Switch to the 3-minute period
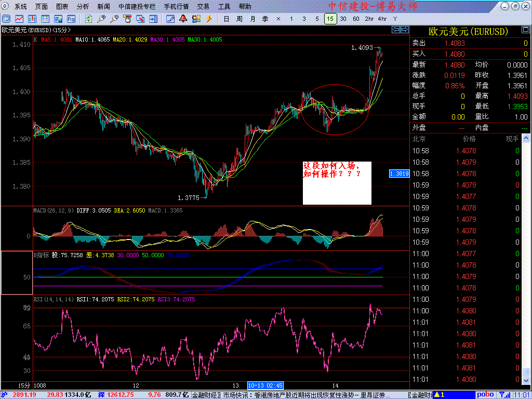 [304, 19]
